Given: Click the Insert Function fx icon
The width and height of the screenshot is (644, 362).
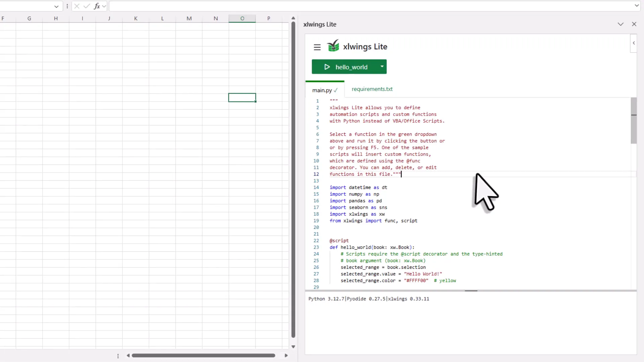Looking at the screenshot, I should [x=97, y=6].
